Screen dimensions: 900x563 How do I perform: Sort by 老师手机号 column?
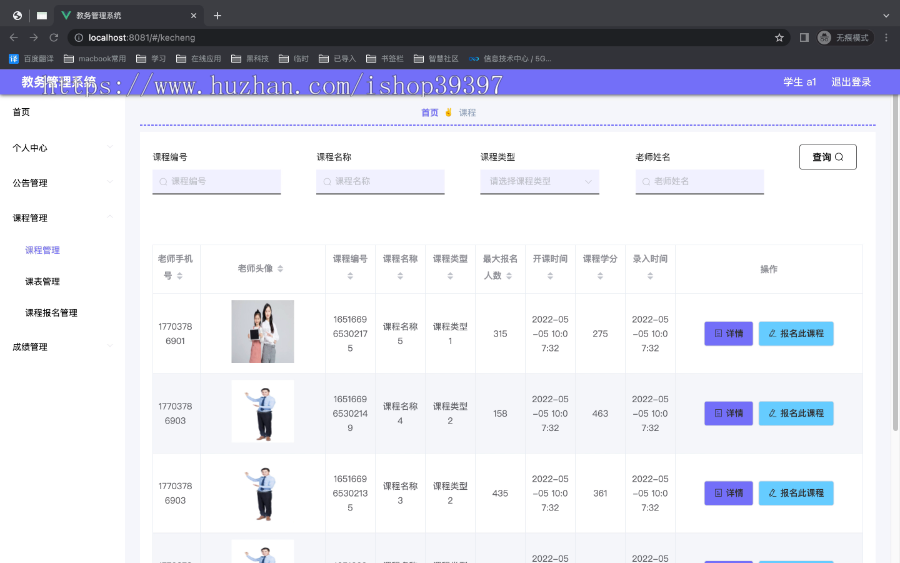click(x=180, y=276)
